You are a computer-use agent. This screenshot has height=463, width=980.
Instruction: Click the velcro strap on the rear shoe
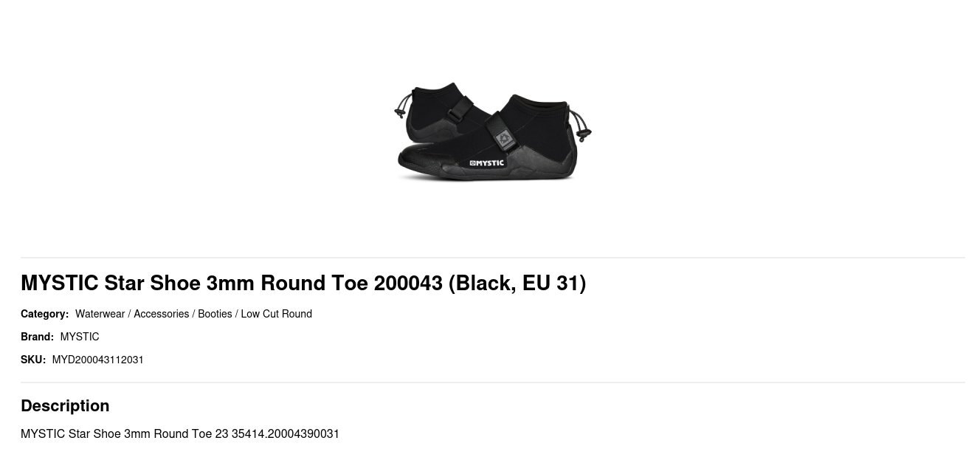(x=458, y=111)
